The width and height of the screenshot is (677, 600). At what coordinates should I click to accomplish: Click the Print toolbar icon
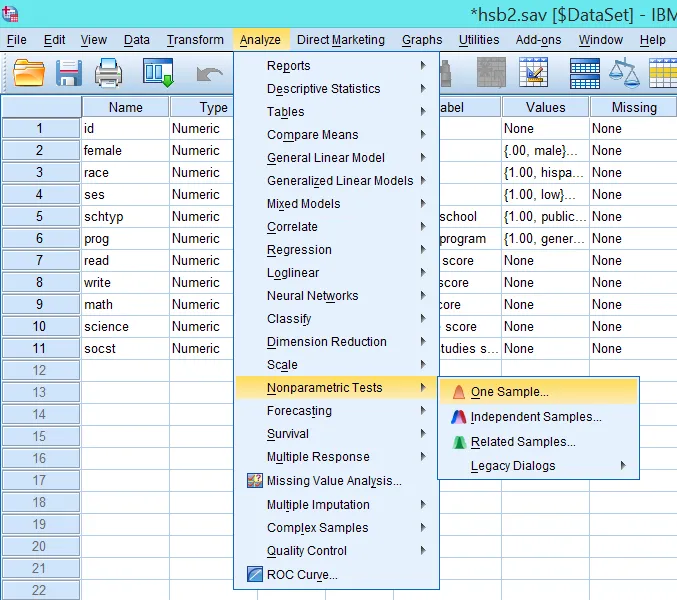[108, 73]
